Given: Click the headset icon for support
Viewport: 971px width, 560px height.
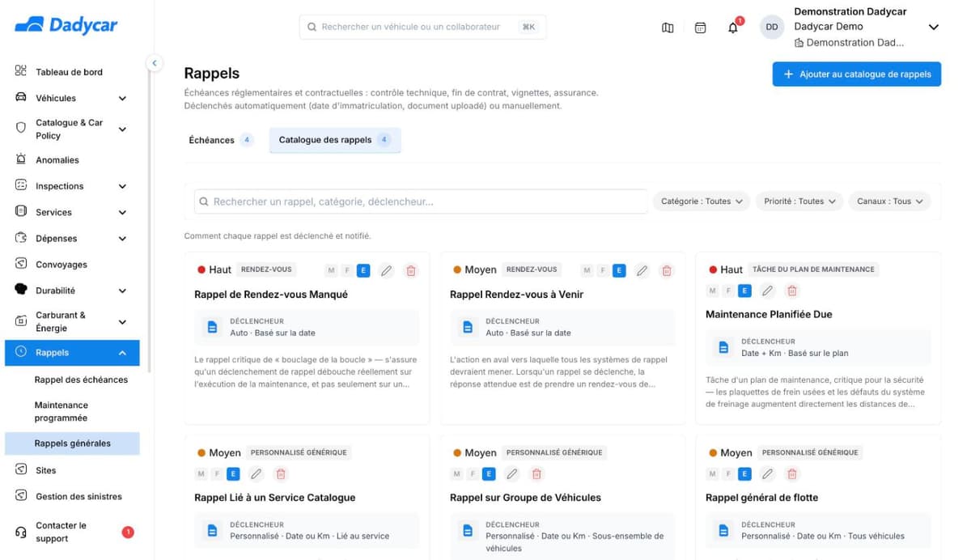Looking at the screenshot, I should 21,532.
